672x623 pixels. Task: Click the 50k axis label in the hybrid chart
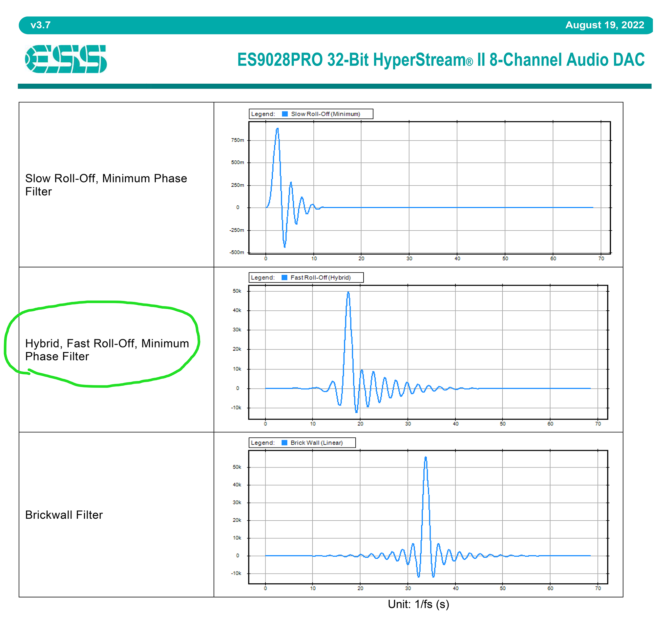237,291
